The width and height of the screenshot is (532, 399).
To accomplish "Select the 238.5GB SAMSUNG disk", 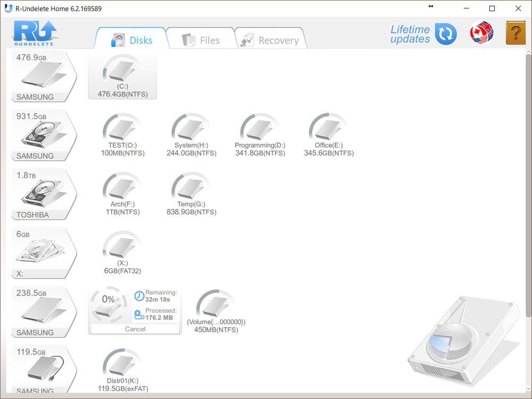I will click(x=44, y=312).
